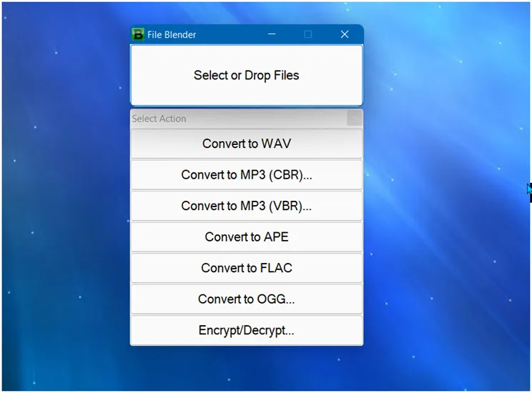Viewport: 532px width, 393px height.
Task: Open Convert to OGG... settings
Action: 247,299
